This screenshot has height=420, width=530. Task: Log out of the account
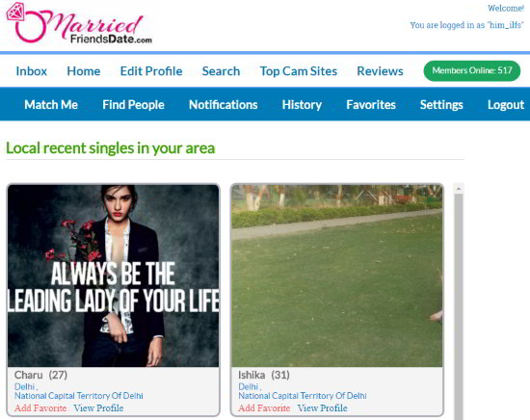[506, 105]
